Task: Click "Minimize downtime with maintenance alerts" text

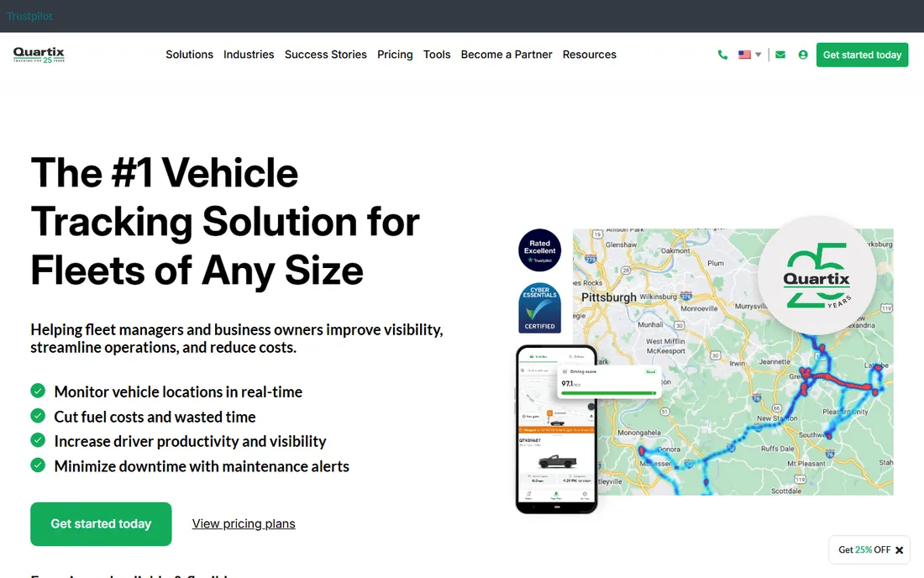Action: [202, 466]
